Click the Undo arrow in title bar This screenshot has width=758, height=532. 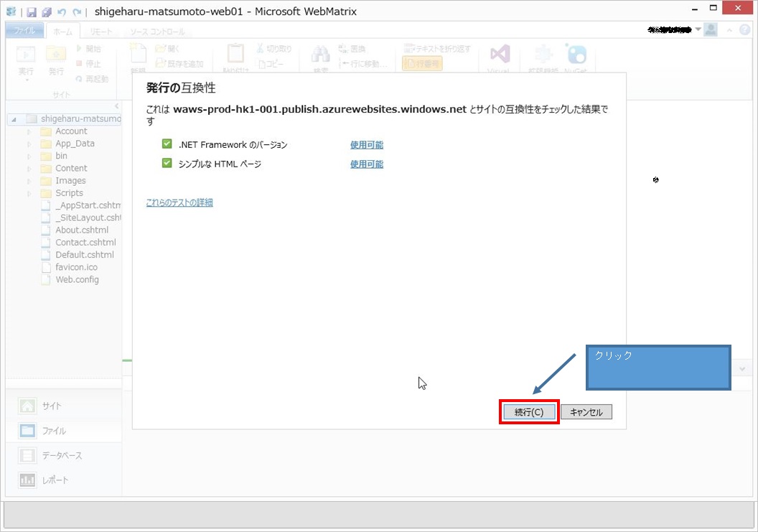[x=62, y=12]
